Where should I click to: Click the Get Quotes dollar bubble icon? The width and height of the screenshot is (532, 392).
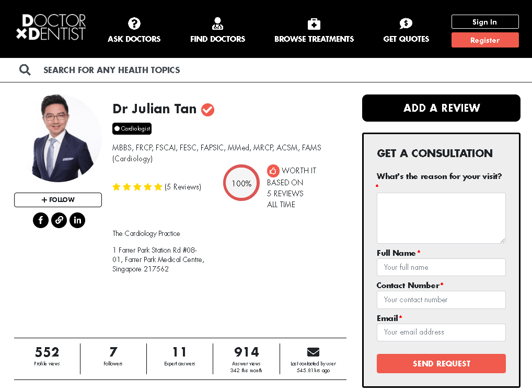[406, 23]
